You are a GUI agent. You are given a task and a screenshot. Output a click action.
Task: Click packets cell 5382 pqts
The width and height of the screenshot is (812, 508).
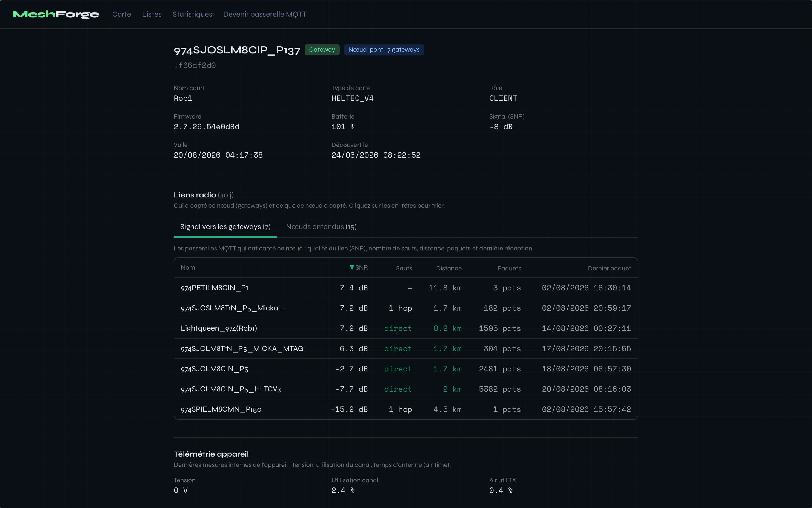[500, 389]
